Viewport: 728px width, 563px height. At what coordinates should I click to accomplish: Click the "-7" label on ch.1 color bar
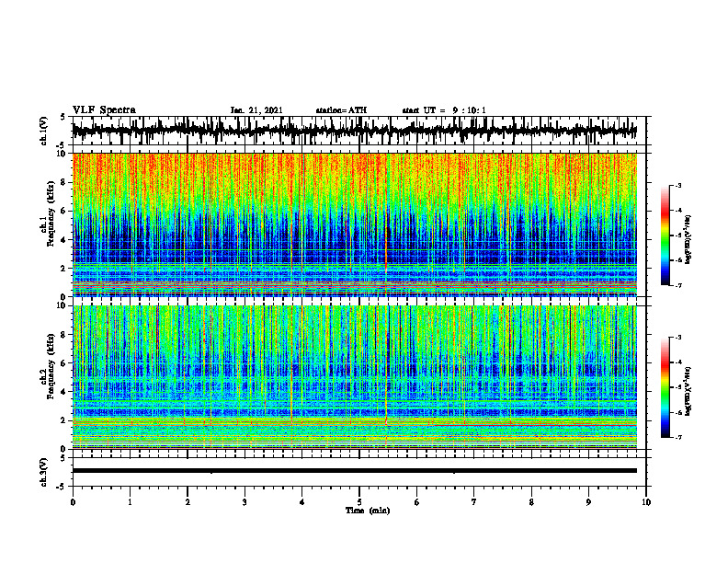678,285
